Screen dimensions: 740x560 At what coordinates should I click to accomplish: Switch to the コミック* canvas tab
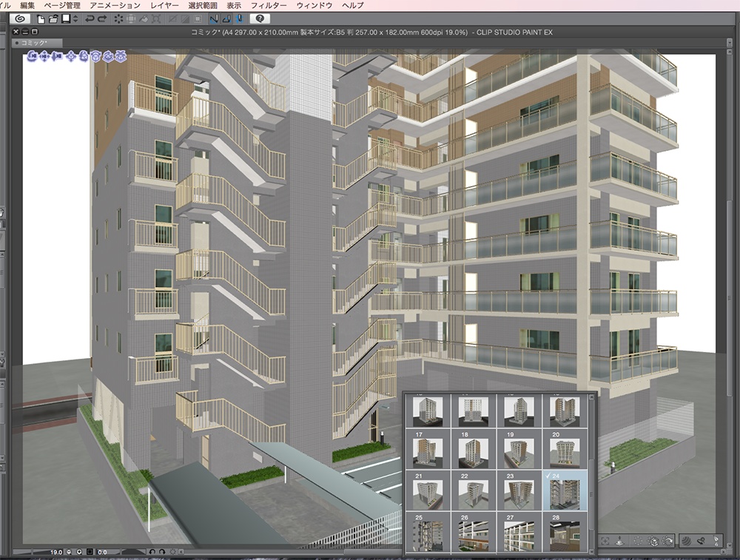[x=33, y=41]
